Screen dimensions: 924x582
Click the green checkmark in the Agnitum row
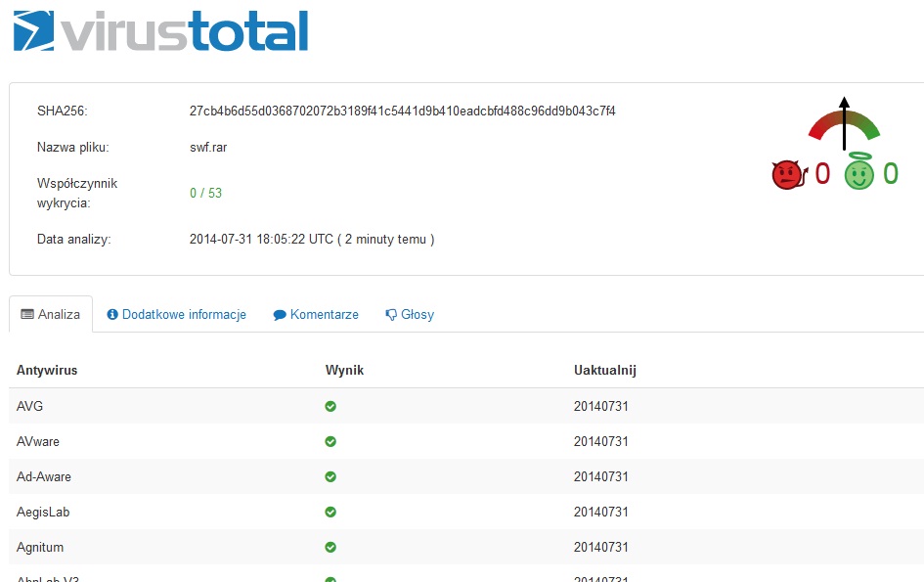click(x=330, y=547)
